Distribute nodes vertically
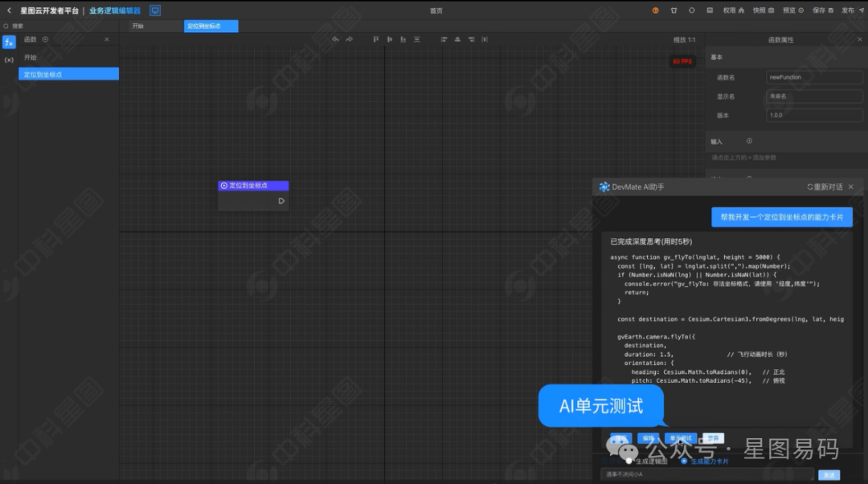This screenshot has width=868, height=484. point(417,39)
